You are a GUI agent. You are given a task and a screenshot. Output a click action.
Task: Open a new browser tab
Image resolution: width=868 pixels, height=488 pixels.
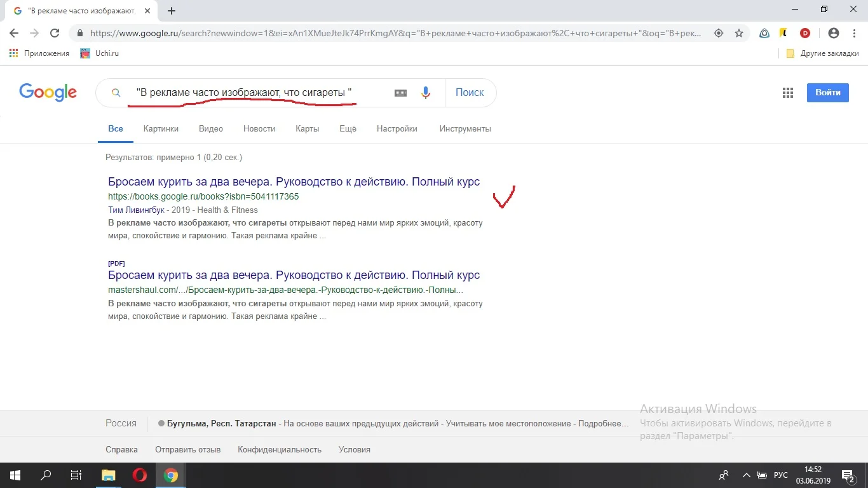point(172,10)
